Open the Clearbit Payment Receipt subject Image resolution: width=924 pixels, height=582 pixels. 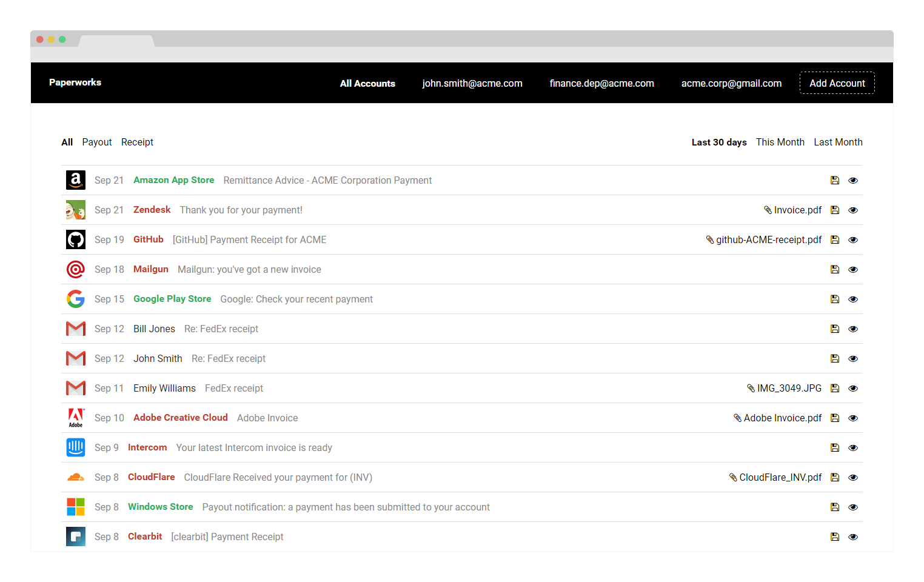(227, 537)
